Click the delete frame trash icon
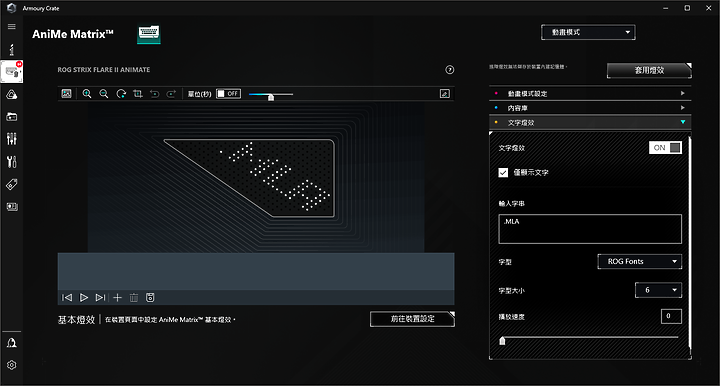The width and height of the screenshot is (720, 386). tap(134, 297)
